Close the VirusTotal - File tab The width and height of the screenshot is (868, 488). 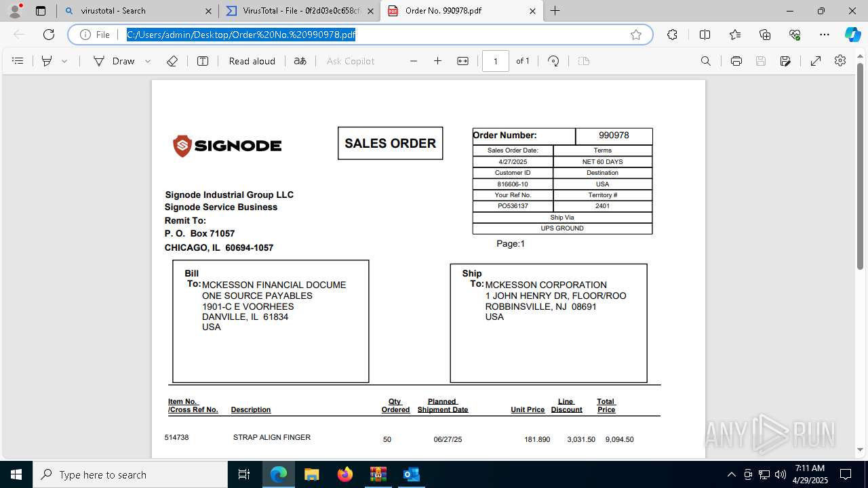370,11
